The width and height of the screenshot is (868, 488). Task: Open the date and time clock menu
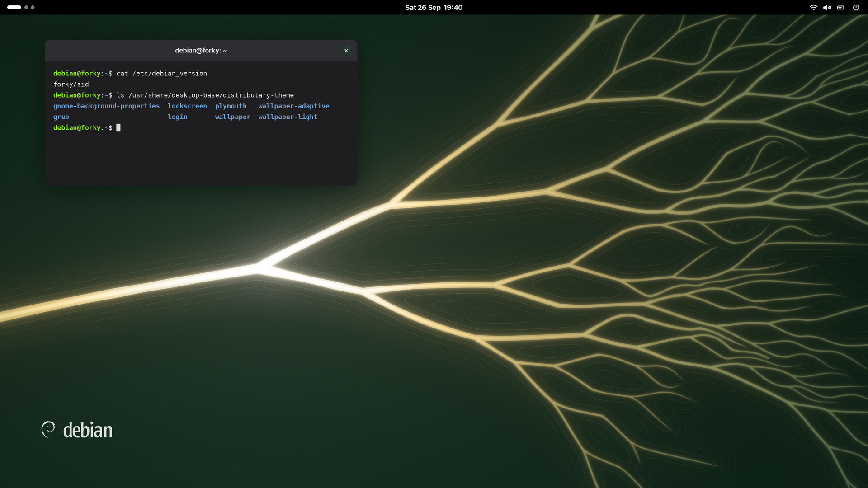tap(434, 7)
